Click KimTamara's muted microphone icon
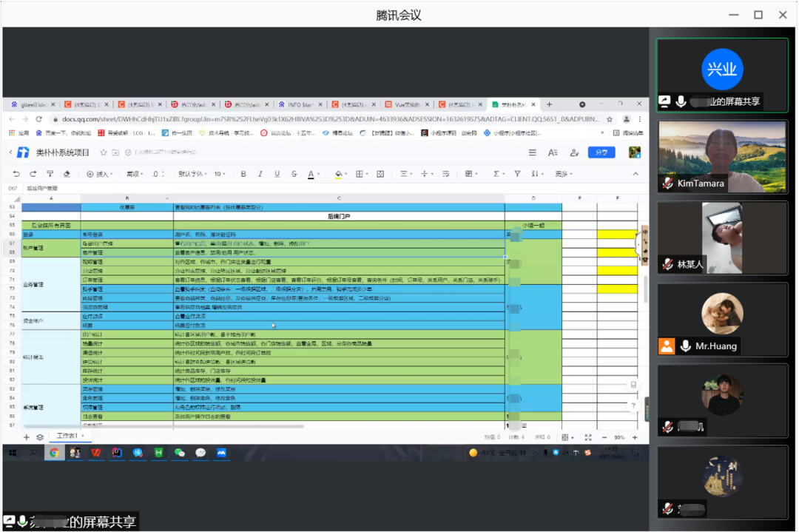 [x=667, y=183]
